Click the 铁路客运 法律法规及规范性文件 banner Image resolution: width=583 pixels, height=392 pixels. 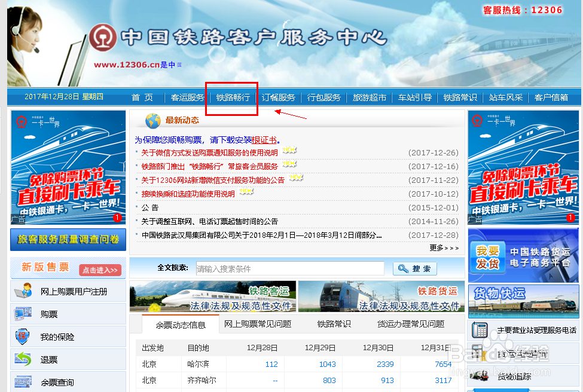coord(213,296)
